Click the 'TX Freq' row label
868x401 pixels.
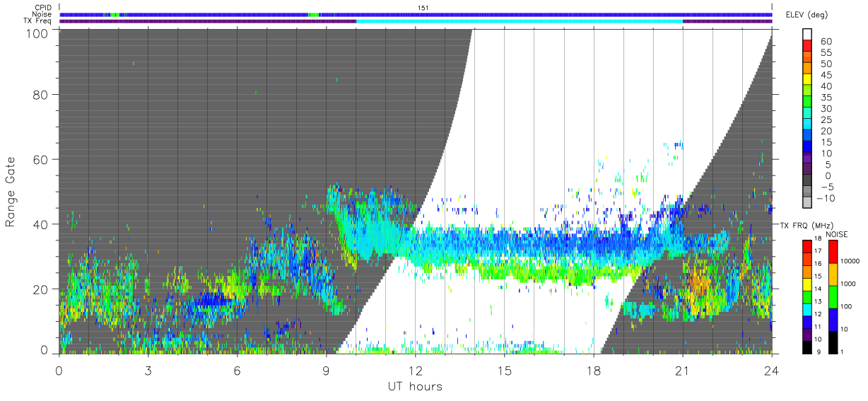[x=37, y=21]
